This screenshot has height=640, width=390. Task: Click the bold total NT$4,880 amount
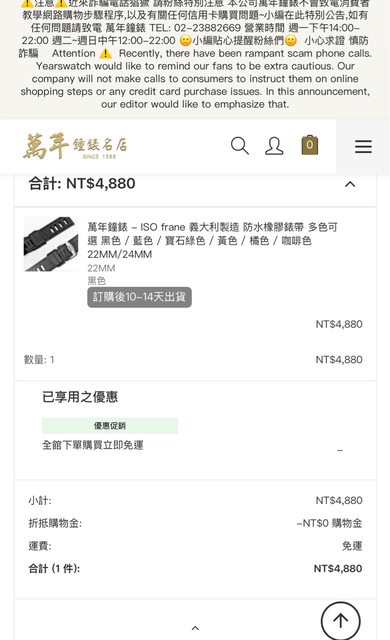click(338, 569)
